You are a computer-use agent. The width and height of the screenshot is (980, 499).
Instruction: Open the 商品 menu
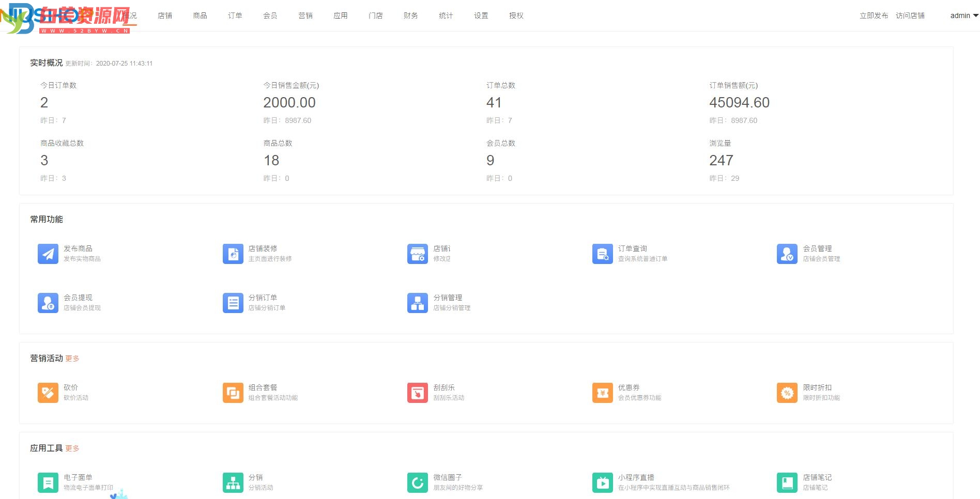coord(200,15)
